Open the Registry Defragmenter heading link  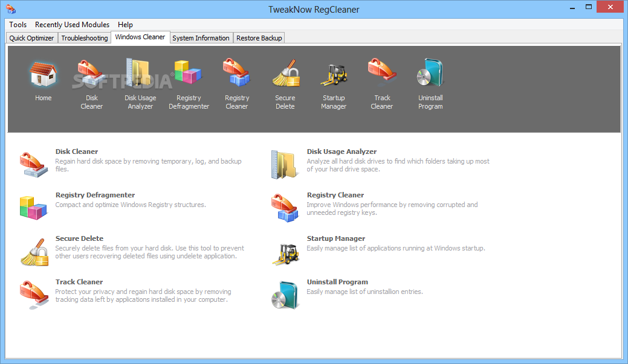[x=95, y=195]
